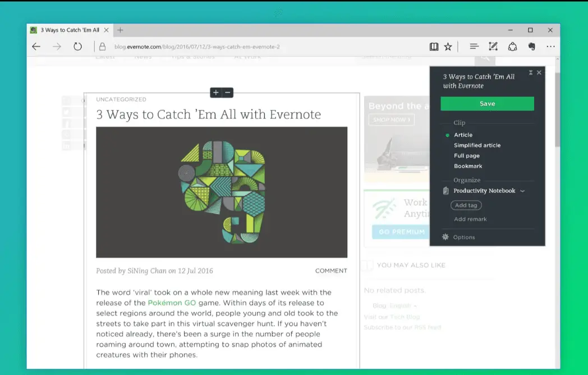The height and width of the screenshot is (375, 588).
Task: Make a Web Note pen icon
Action: tap(493, 47)
